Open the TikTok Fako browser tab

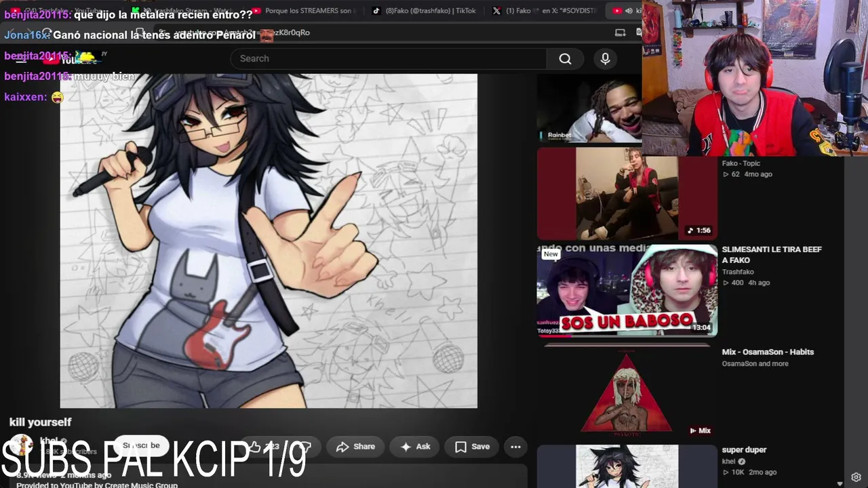point(425,11)
